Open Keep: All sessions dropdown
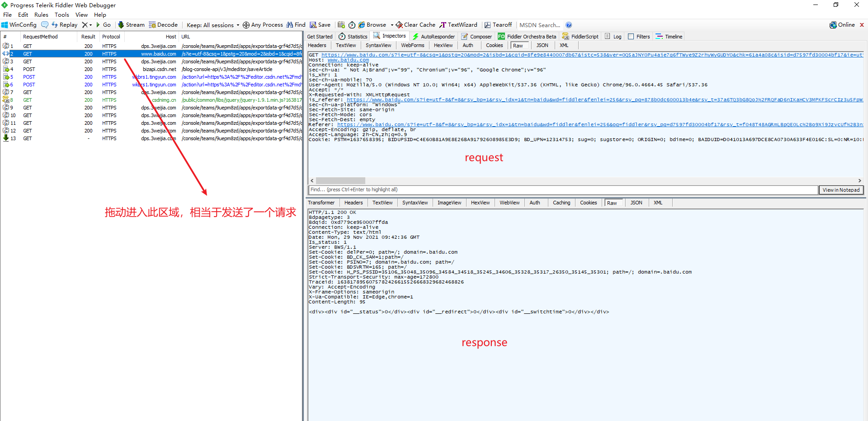This screenshot has width=868, height=421. [x=213, y=25]
